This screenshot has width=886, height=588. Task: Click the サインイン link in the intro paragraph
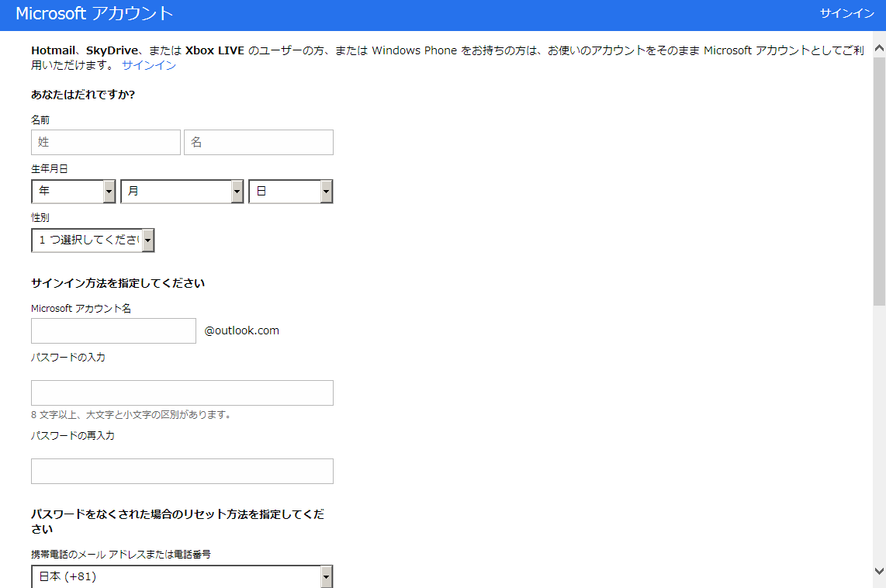[149, 65]
